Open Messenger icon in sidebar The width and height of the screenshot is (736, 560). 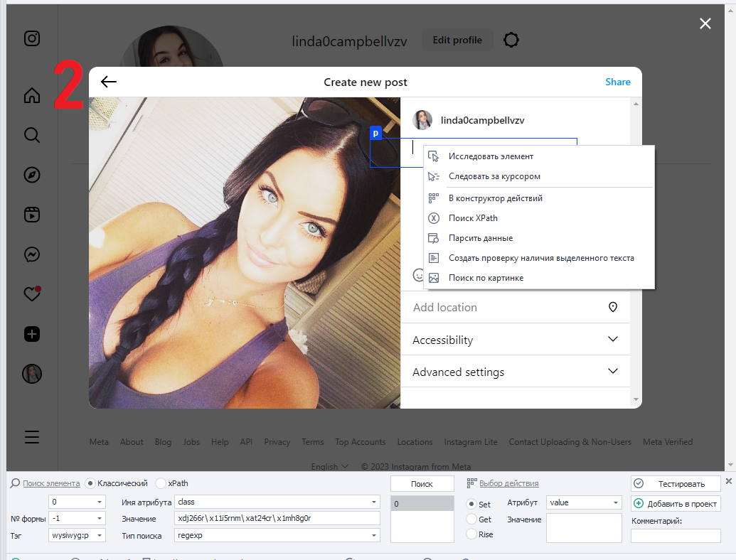[x=32, y=254]
